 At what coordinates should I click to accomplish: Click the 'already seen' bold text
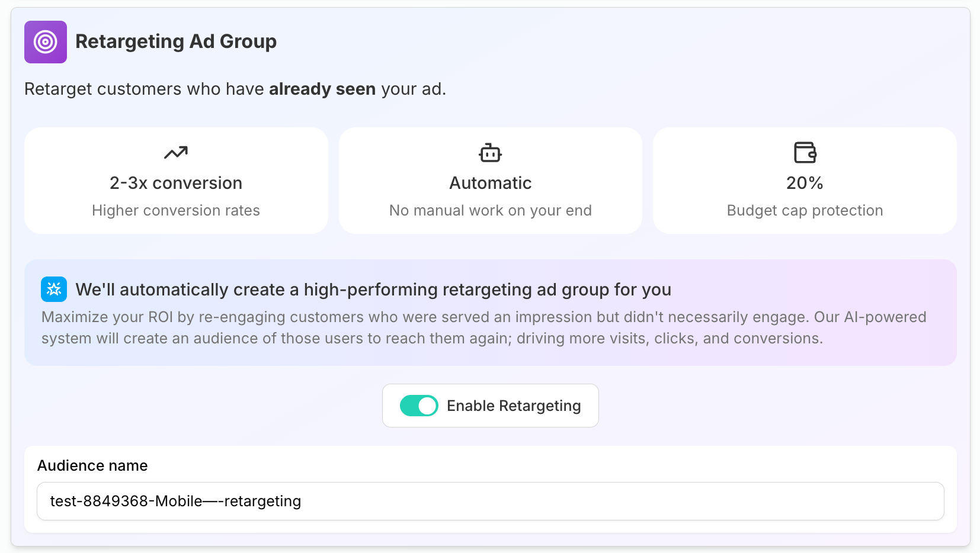point(322,89)
